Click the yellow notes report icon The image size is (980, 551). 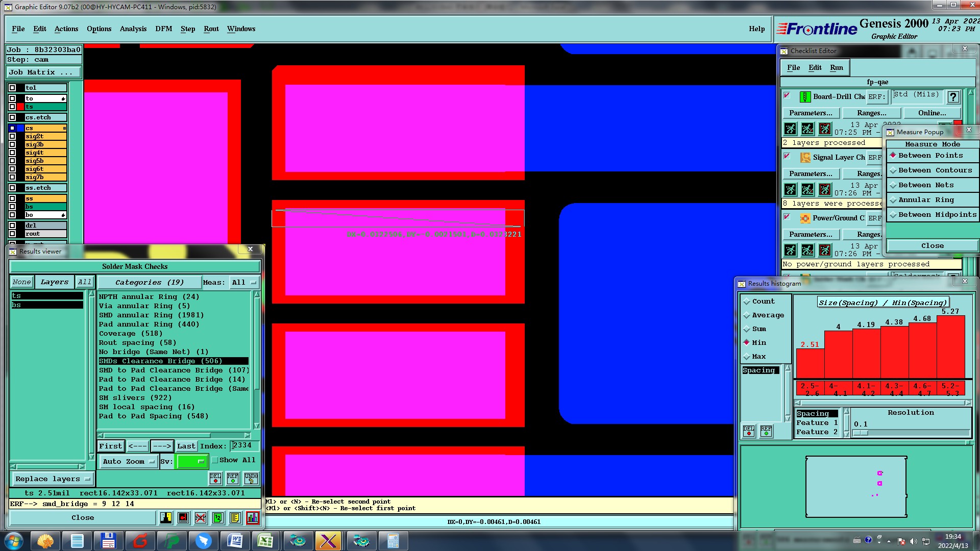235,518
